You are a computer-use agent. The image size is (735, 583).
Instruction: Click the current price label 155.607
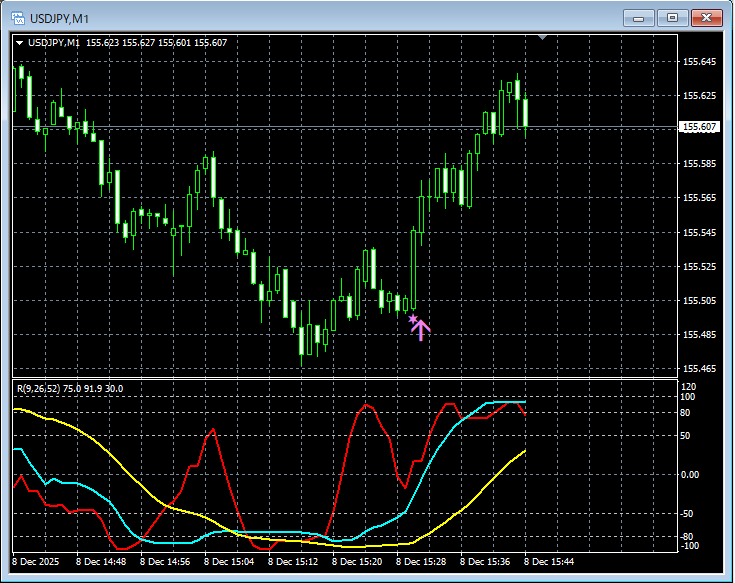[x=699, y=127]
